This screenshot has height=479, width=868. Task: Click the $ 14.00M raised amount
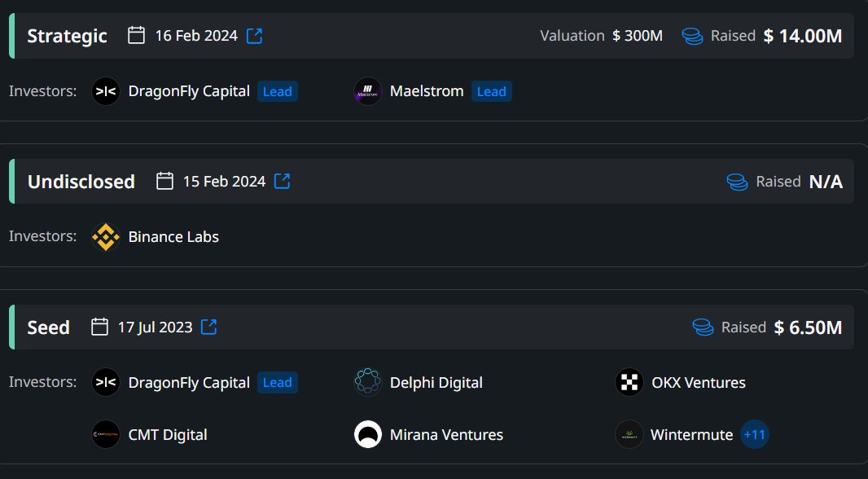[803, 36]
